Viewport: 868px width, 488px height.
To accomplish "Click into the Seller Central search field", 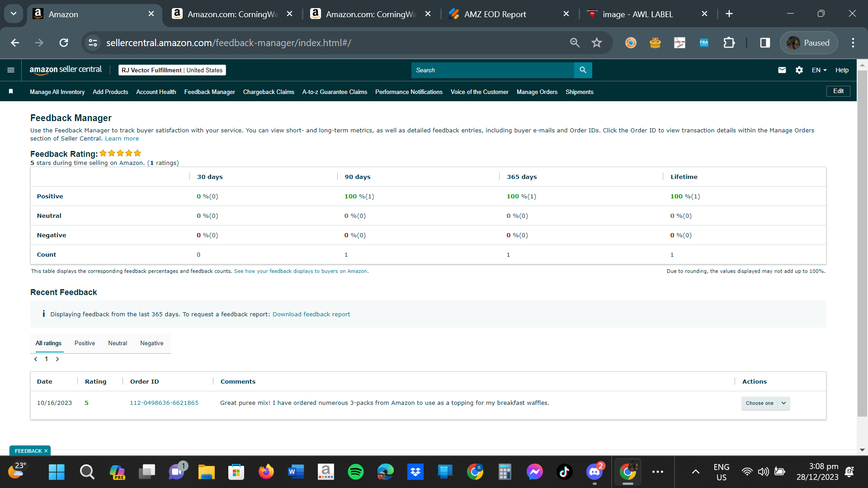I will pos(493,70).
